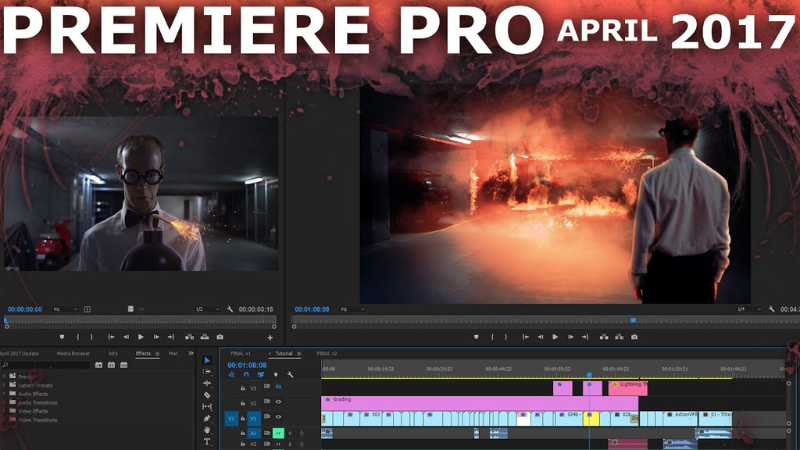Screen dimensions: 800x450
Task: Select the Razor tool
Action: 207,395
